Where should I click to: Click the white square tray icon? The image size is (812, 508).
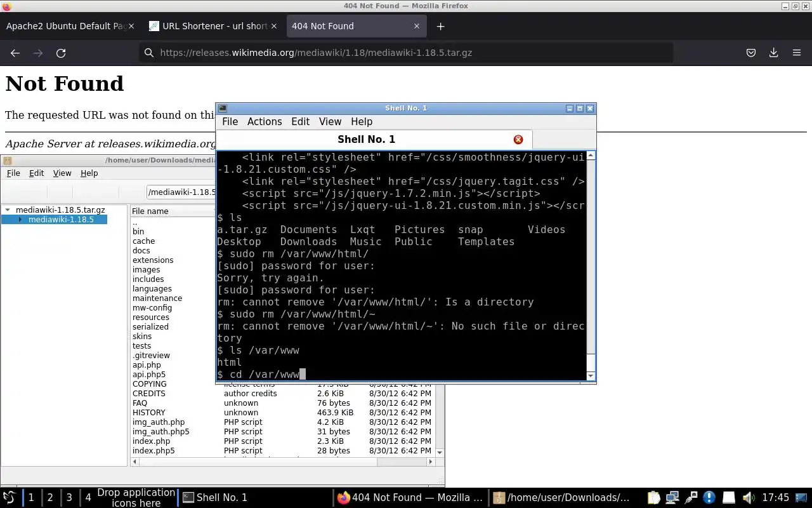(x=729, y=498)
